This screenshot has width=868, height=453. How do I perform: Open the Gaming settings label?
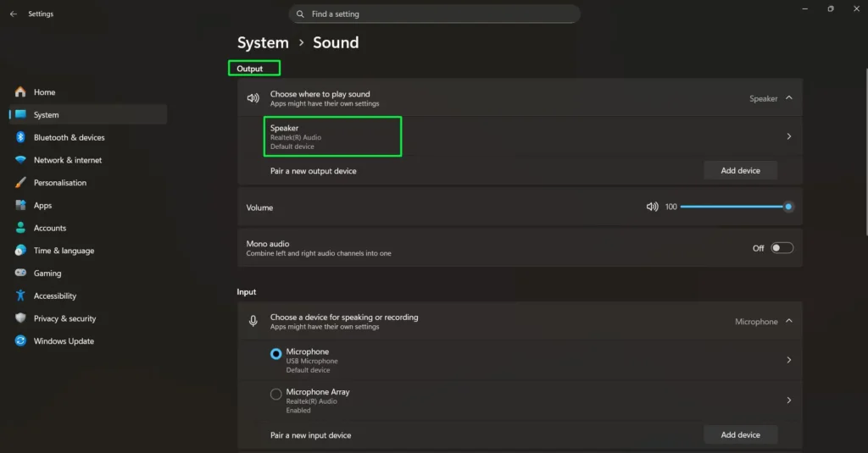pos(47,273)
